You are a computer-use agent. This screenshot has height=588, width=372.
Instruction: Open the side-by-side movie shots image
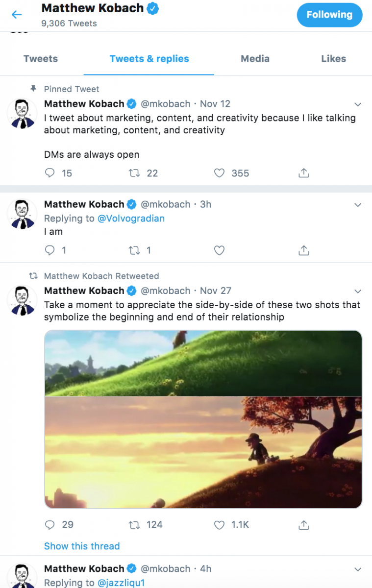click(203, 418)
